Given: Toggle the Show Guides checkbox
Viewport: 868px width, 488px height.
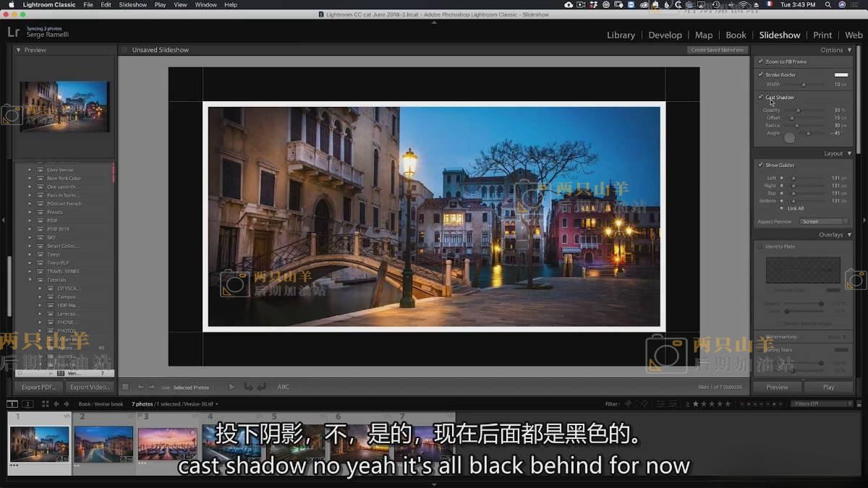Looking at the screenshot, I should coord(760,165).
